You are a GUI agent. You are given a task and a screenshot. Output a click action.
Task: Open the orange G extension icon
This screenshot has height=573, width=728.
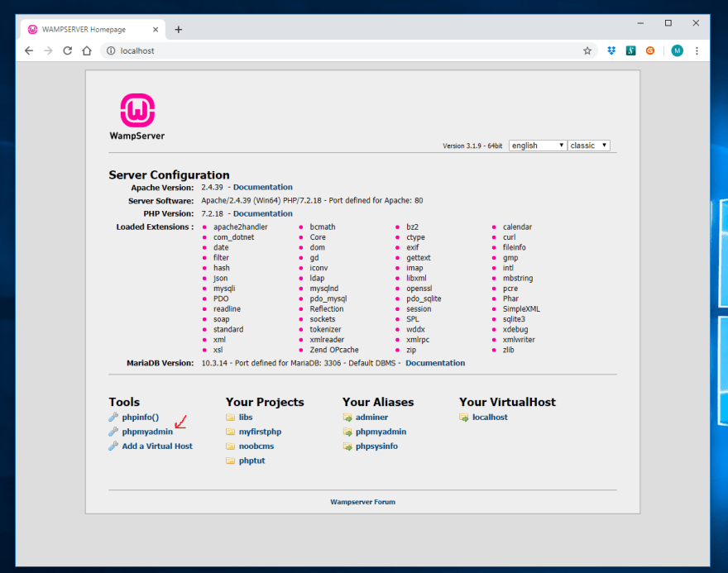click(x=650, y=50)
